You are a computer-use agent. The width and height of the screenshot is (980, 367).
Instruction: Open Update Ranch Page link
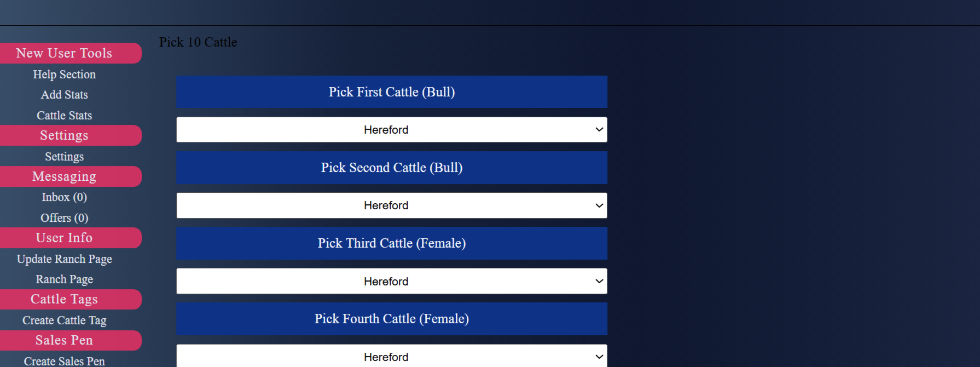[64, 259]
